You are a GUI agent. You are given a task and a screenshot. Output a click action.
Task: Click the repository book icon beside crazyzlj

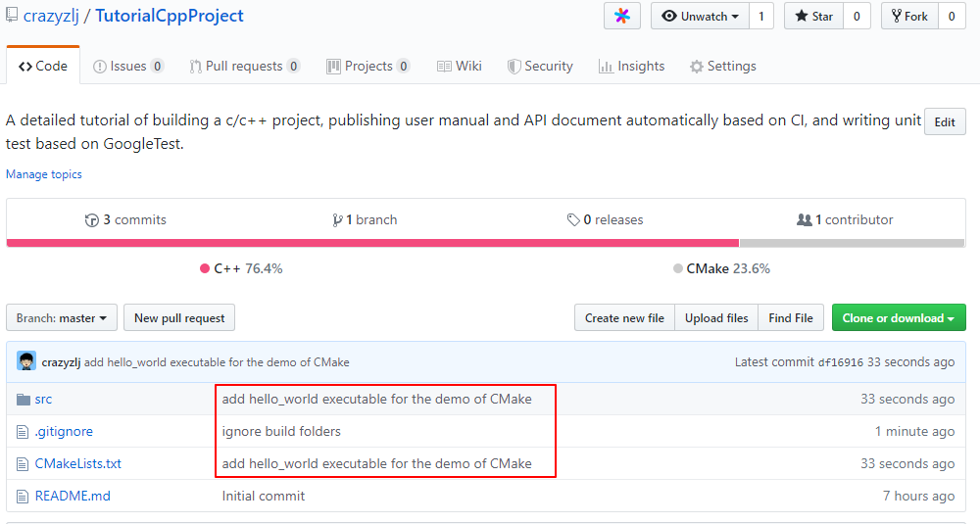(x=11, y=15)
